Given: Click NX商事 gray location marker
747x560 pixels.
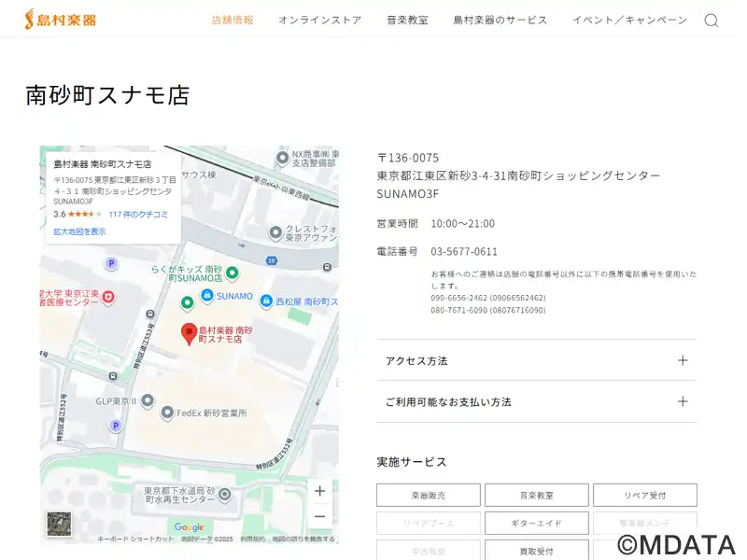Looking at the screenshot, I should 282,157.
